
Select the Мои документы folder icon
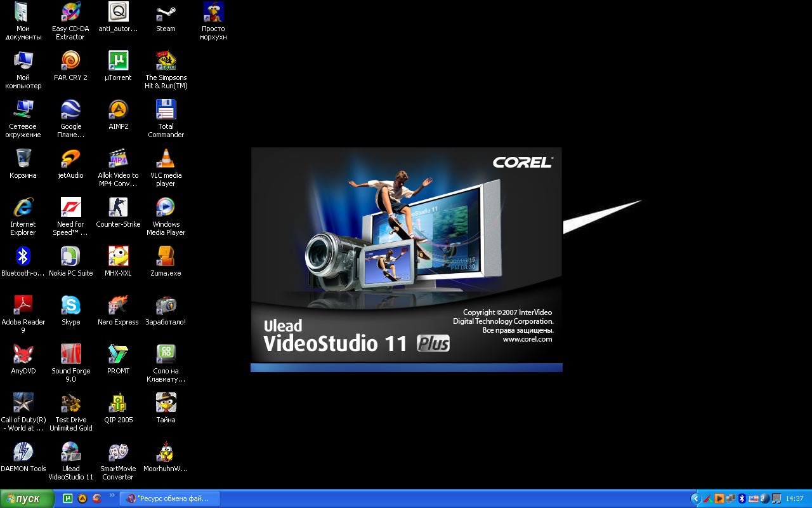[23, 12]
